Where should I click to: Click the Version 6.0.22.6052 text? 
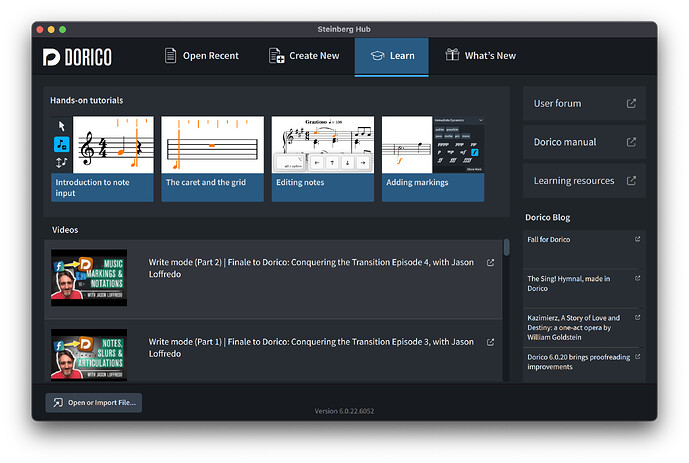[344, 411]
